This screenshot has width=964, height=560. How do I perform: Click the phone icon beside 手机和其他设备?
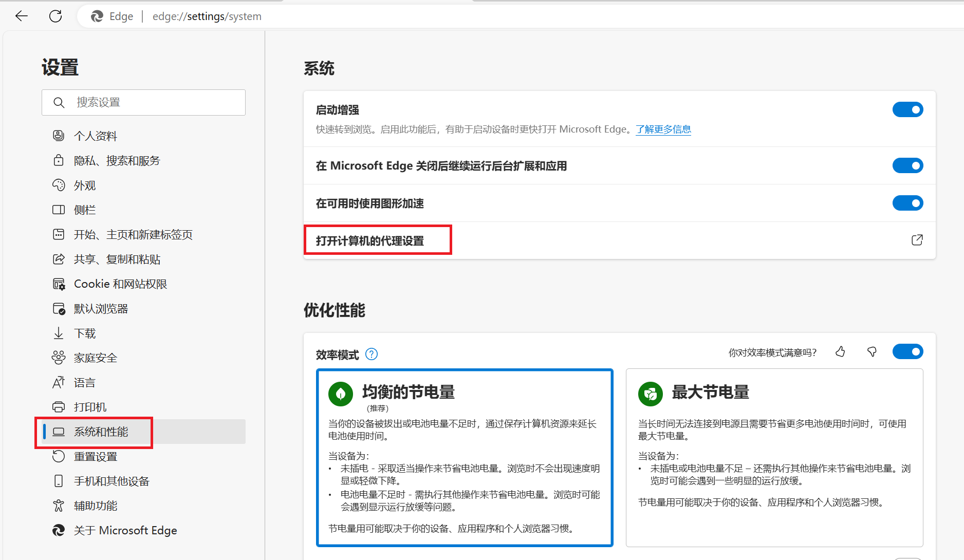click(59, 481)
